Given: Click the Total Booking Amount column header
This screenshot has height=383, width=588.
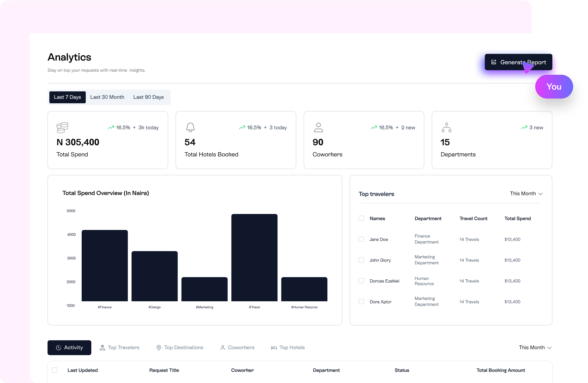Looking at the screenshot, I should [500, 370].
